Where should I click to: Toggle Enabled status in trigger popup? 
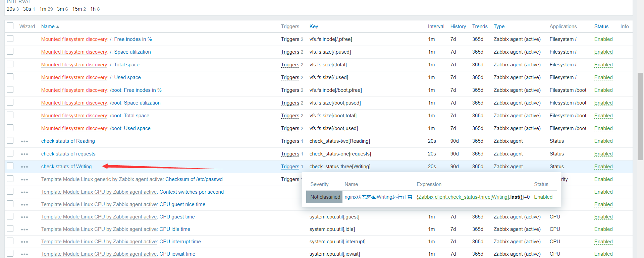click(x=543, y=197)
